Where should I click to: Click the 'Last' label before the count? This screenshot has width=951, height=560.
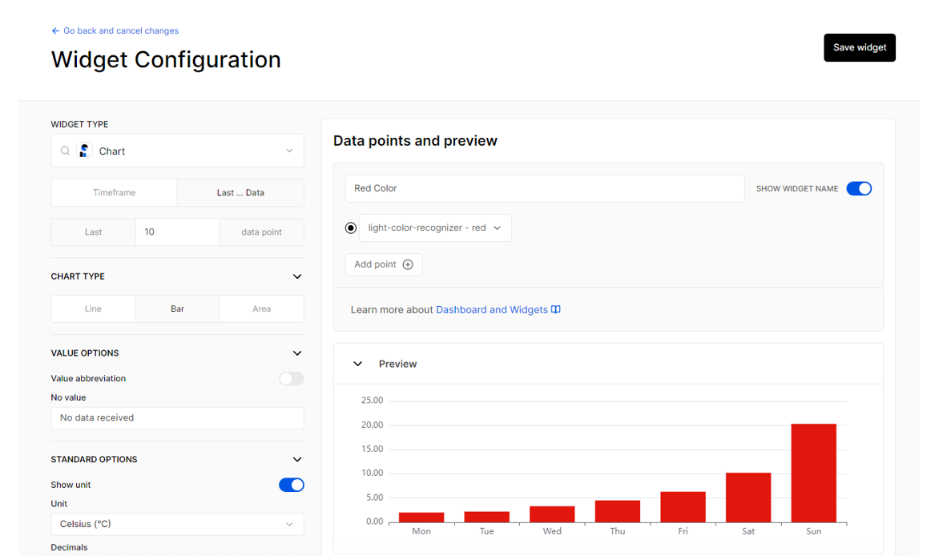[x=94, y=232]
